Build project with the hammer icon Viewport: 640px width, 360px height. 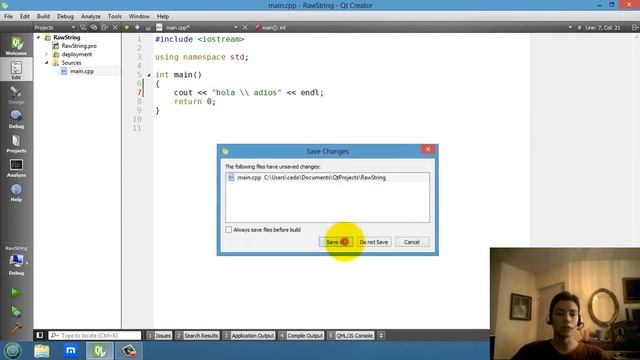click(16, 328)
